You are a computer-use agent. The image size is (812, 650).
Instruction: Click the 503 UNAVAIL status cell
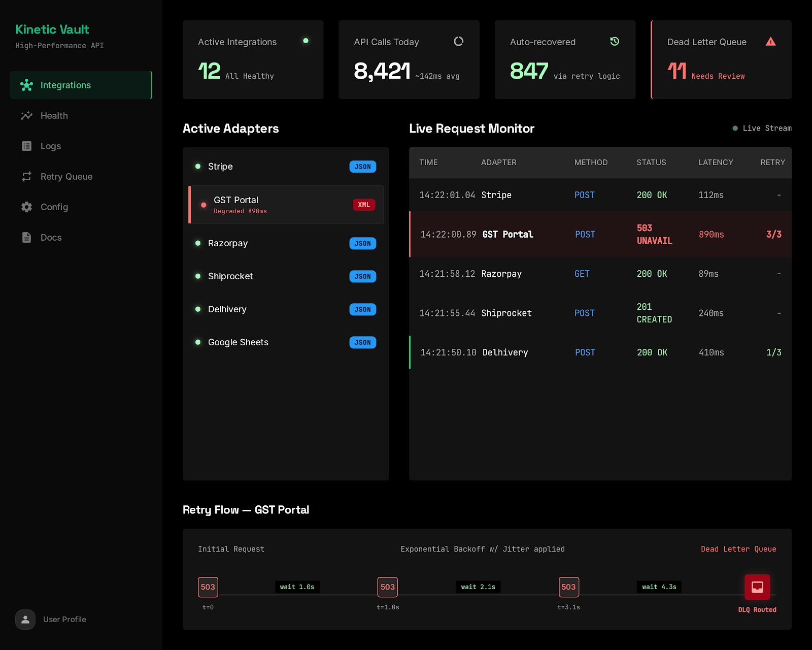coord(655,234)
